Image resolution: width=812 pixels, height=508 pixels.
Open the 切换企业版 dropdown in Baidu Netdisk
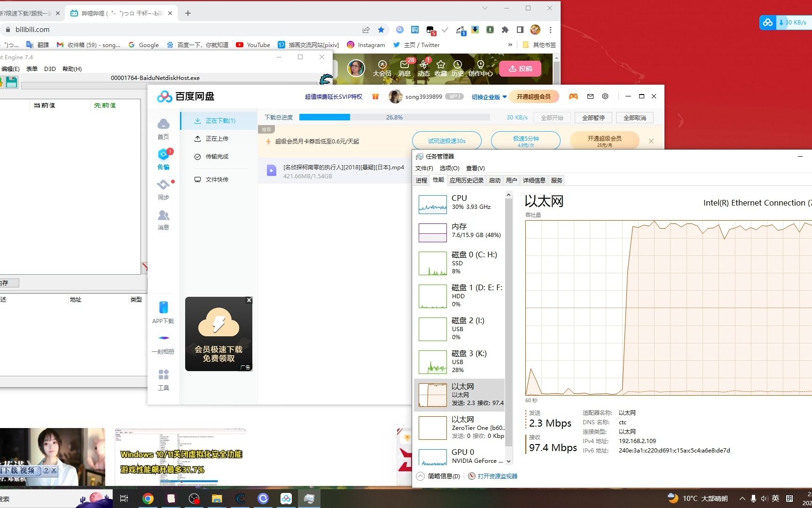(488, 96)
